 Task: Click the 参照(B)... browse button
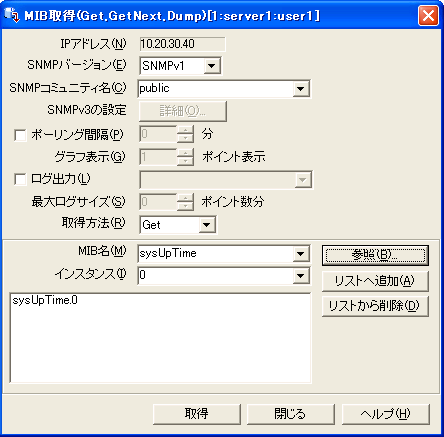tap(375, 256)
